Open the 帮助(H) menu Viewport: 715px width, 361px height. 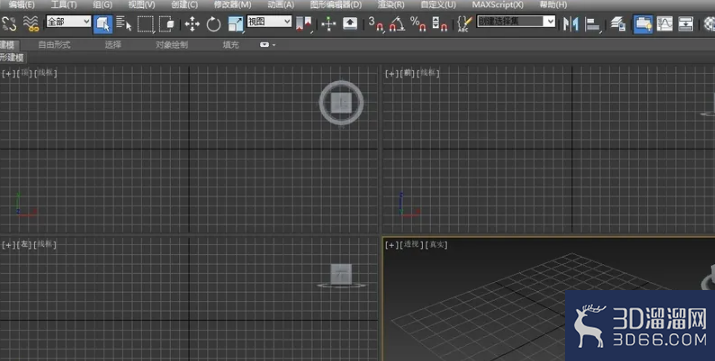coord(554,5)
